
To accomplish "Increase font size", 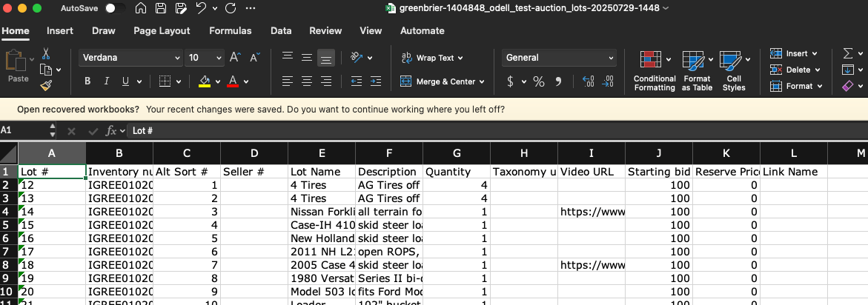I will [x=235, y=58].
